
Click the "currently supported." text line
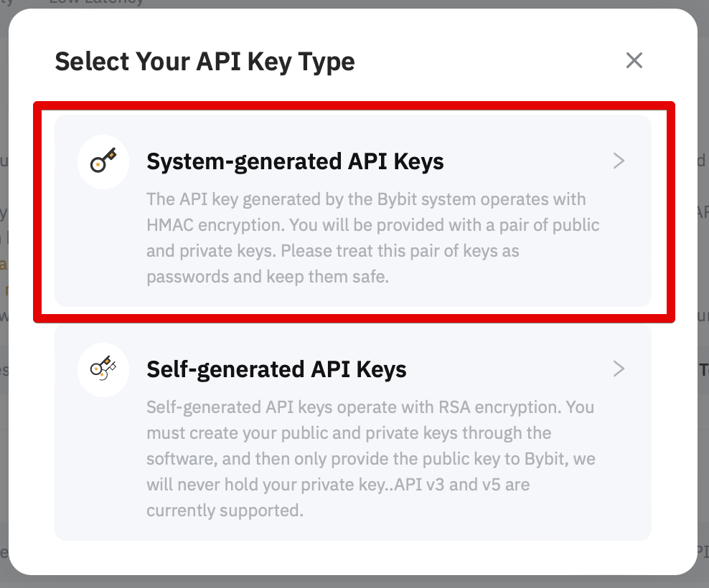point(225,511)
